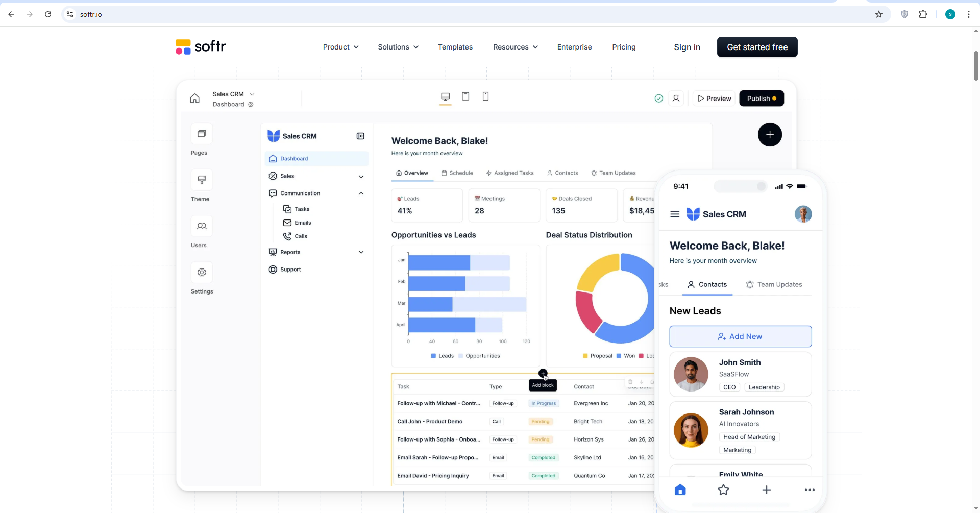The height and width of the screenshot is (513, 980).
Task: Open browser extensions menu
Action: (x=923, y=14)
